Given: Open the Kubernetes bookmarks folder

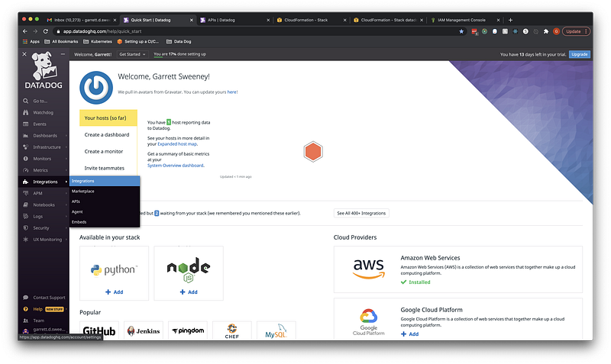Looking at the screenshot, I should (x=98, y=41).
